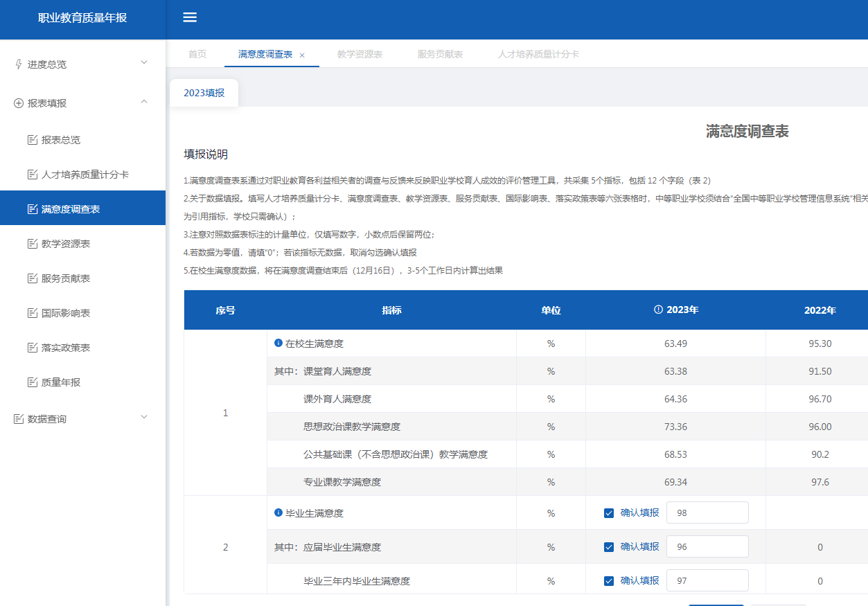868x606 pixels.
Task: Go to 质量年报 in the sidebar
Action: pos(61,382)
